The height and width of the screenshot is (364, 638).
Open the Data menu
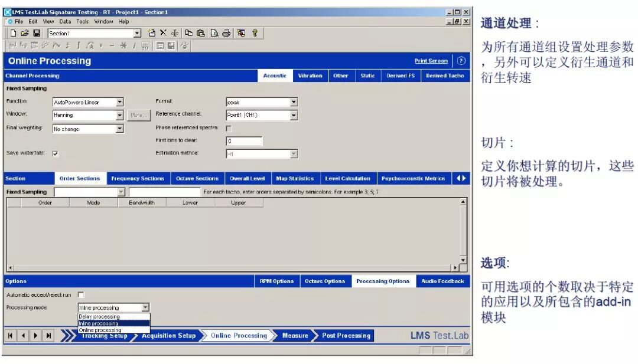click(x=65, y=21)
